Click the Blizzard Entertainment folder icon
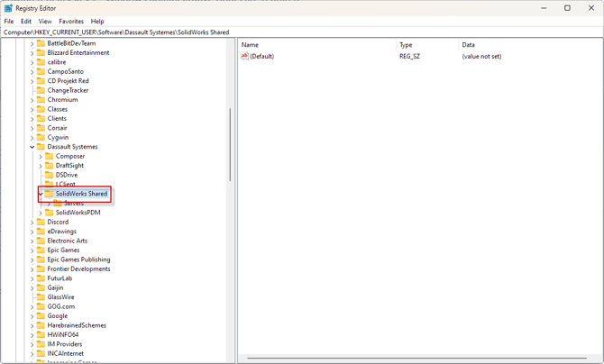This screenshot has width=604, height=364. coord(41,52)
